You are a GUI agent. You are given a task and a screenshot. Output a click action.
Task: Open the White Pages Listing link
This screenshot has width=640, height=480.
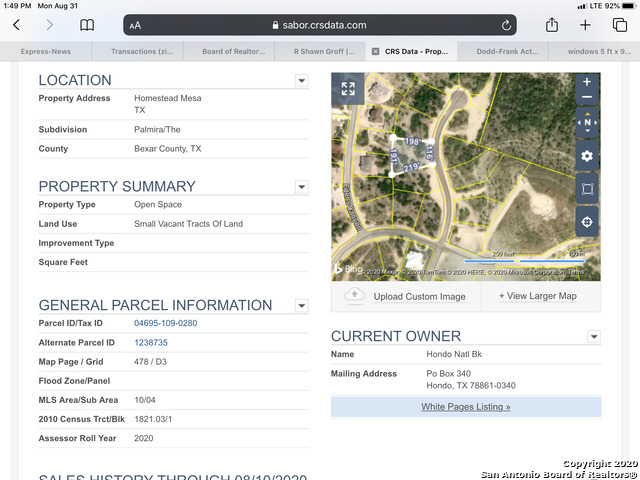coord(466,407)
